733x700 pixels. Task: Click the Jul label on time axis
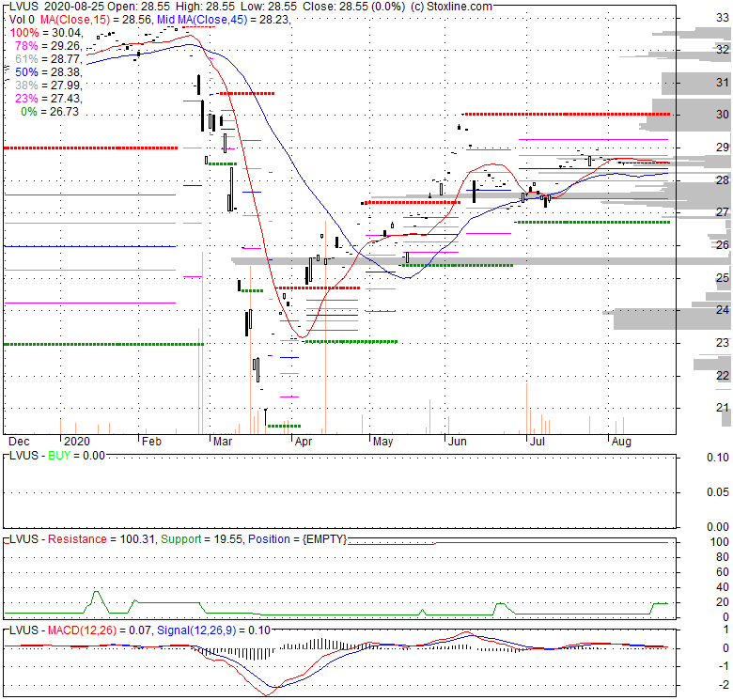click(x=538, y=442)
